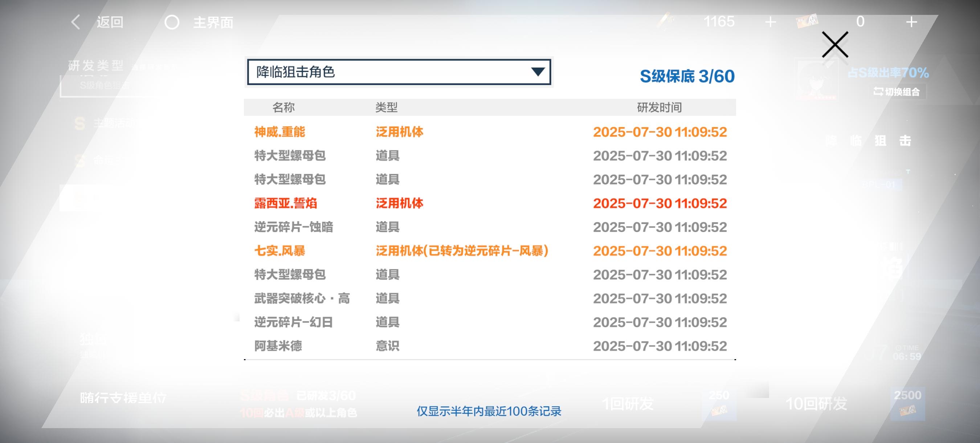Screen dimensions: 980x443
Task: Click 阿基米德 row's timestamp
Action: point(660,346)
